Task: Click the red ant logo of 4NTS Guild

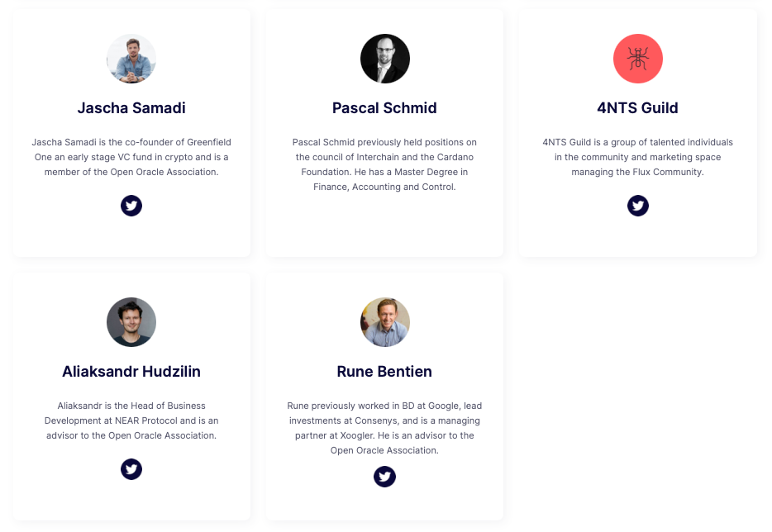Action: pos(637,59)
